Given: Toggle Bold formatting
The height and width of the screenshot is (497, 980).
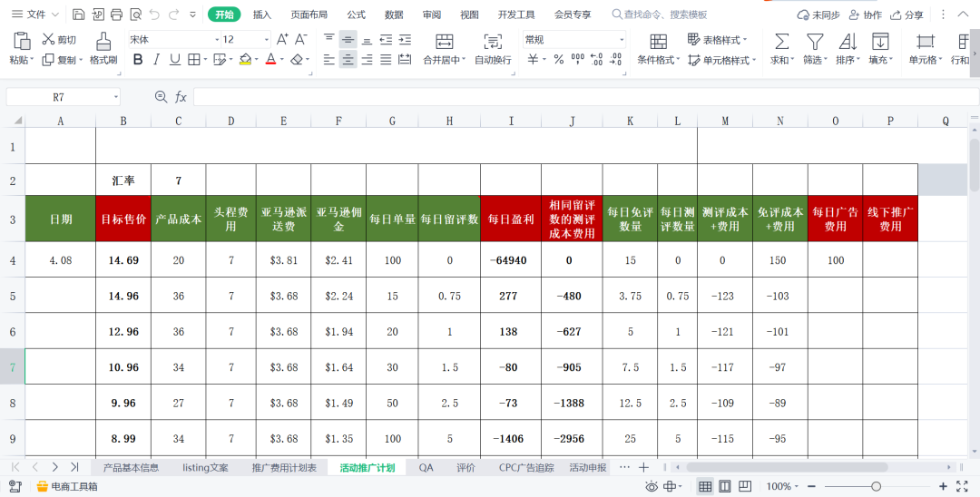Looking at the screenshot, I should [138, 60].
